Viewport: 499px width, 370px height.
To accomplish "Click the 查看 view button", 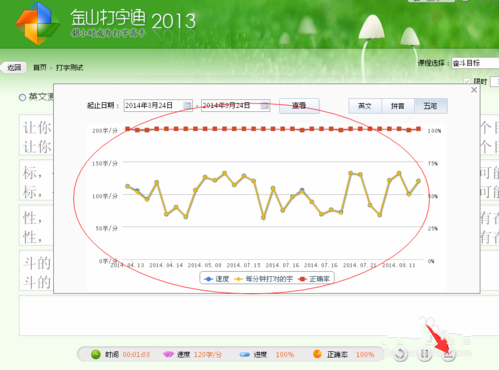I will 299,106.
